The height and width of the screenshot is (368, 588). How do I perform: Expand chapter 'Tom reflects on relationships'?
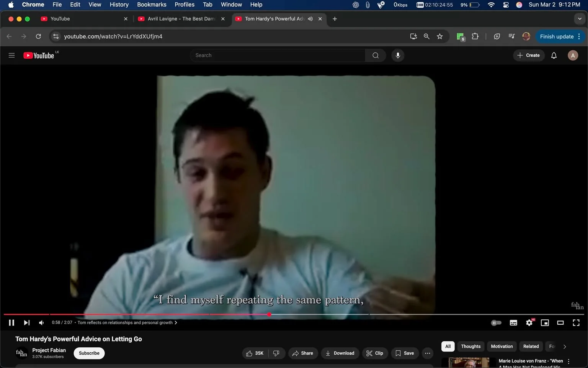[127, 323]
